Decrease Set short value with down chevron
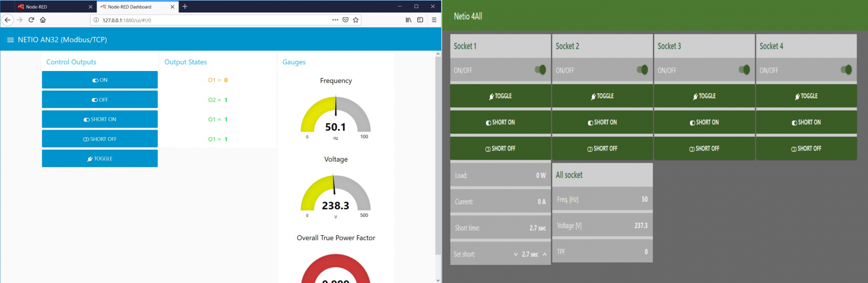 coord(515,254)
